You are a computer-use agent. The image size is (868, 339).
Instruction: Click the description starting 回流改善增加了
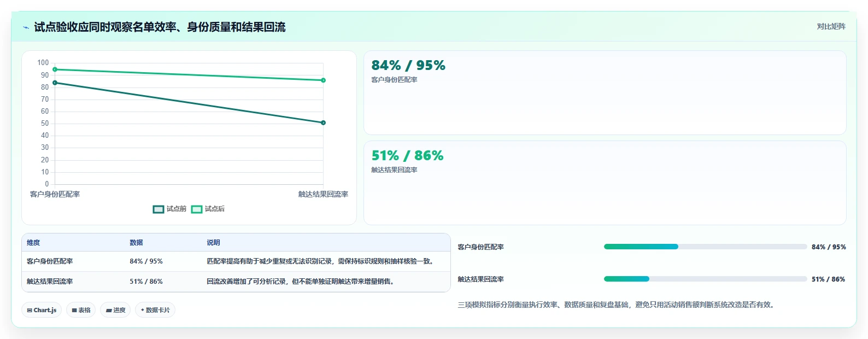(301, 282)
